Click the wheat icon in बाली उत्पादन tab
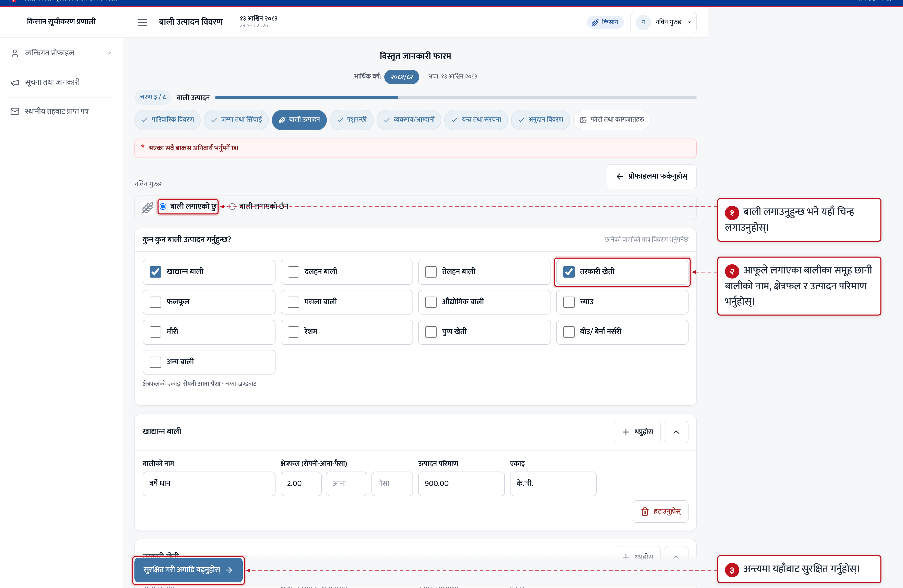The height and width of the screenshot is (588, 903). [282, 120]
